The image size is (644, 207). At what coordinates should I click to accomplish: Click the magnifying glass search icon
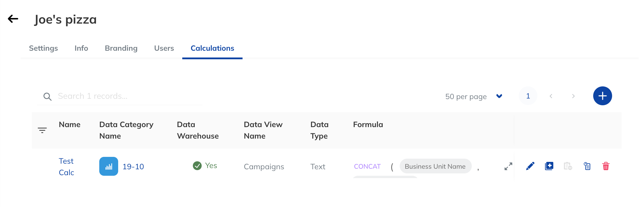[47, 96]
